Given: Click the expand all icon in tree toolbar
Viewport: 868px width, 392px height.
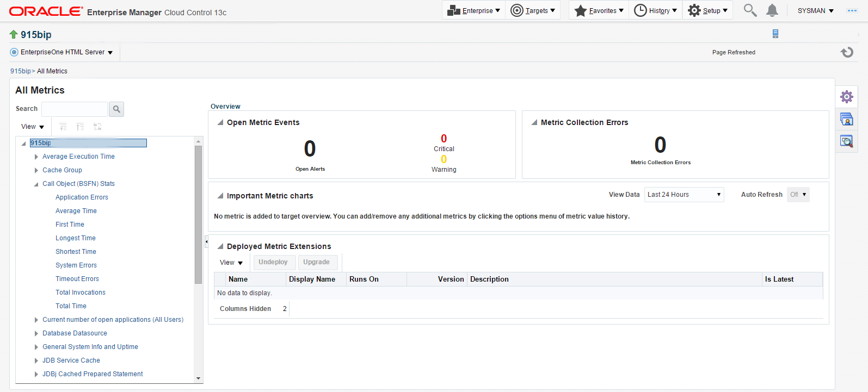Looking at the screenshot, I should coord(63,127).
